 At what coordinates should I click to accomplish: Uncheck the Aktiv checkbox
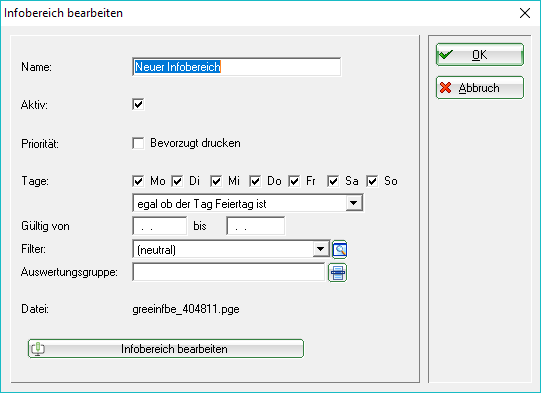(138, 105)
